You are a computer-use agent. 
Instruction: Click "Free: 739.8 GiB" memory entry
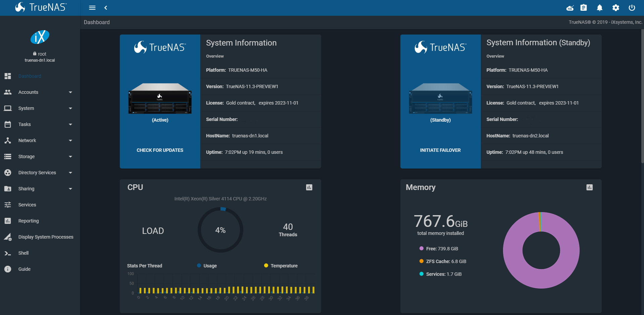(442, 249)
